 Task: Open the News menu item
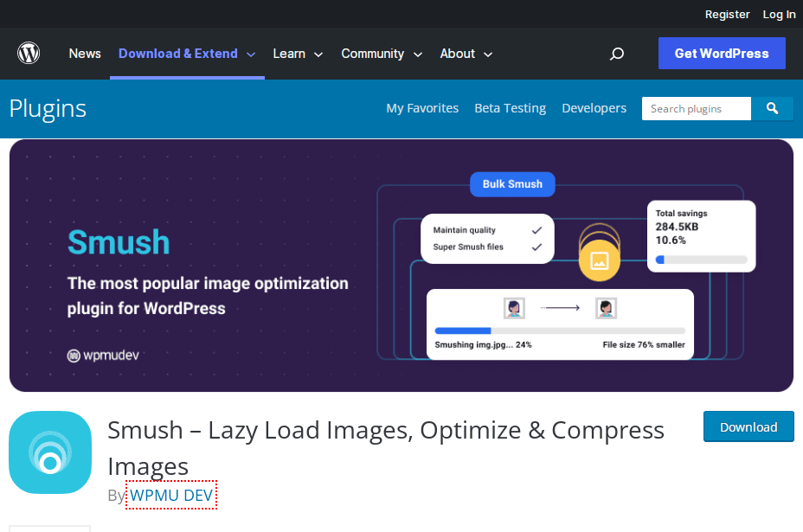(x=85, y=54)
